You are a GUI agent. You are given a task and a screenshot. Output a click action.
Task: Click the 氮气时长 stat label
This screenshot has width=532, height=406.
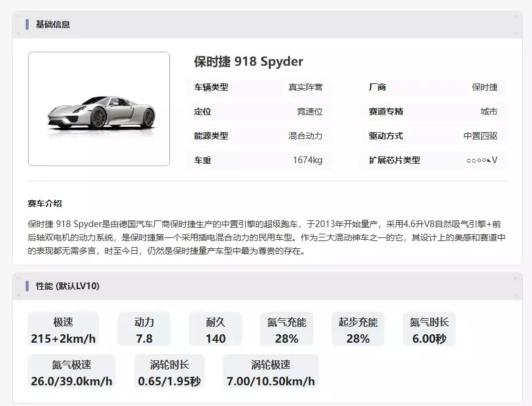[429, 322]
